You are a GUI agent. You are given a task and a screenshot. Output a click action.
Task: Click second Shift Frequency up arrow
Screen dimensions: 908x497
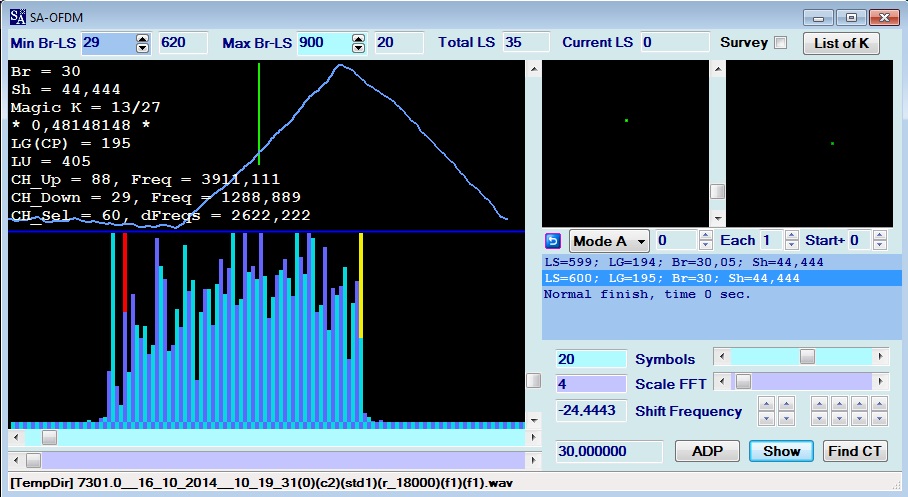tap(786, 404)
